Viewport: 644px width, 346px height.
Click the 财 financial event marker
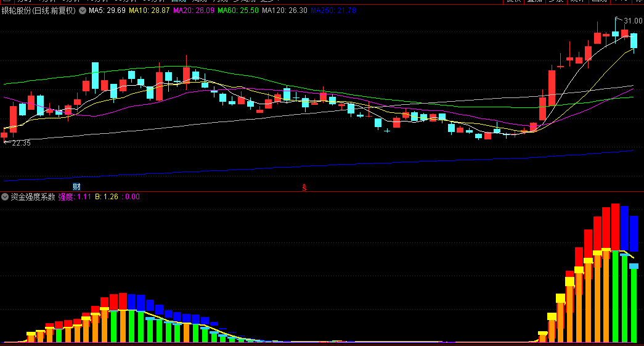pos(76,187)
